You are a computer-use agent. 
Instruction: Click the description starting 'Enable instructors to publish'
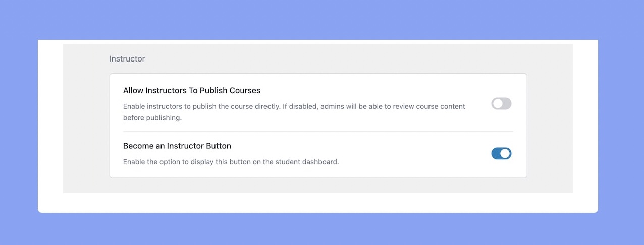(294, 112)
